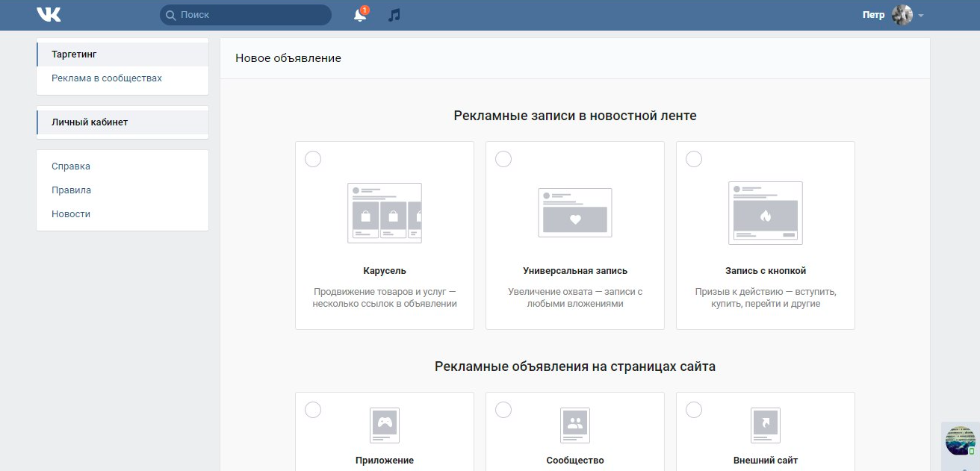Open the music note icon
The height and width of the screenshot is (471, 980).
[394, 15]
